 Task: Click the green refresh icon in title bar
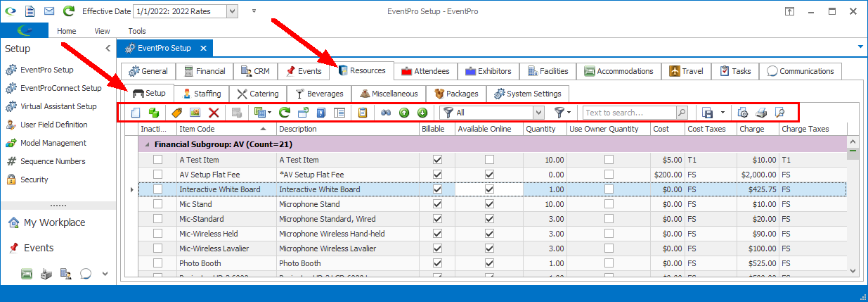(x=68, y=11)
